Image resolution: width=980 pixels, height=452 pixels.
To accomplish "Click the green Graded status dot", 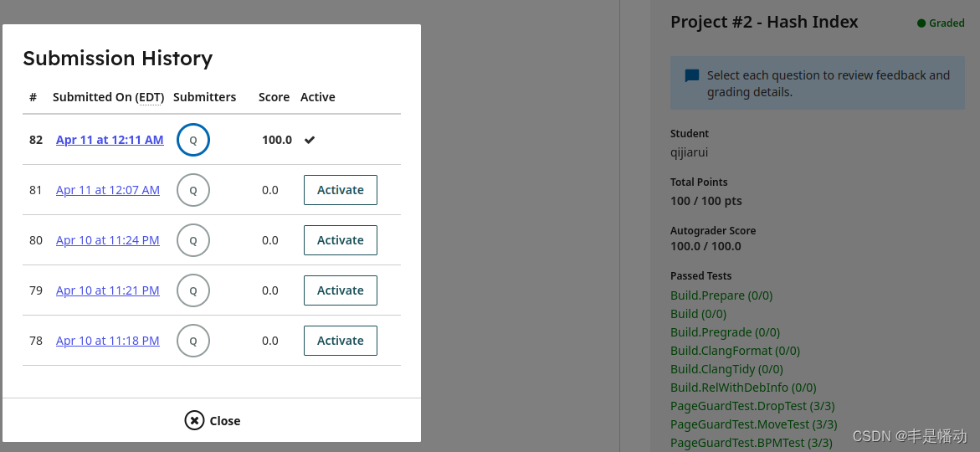I will click(x=921, y=23).
